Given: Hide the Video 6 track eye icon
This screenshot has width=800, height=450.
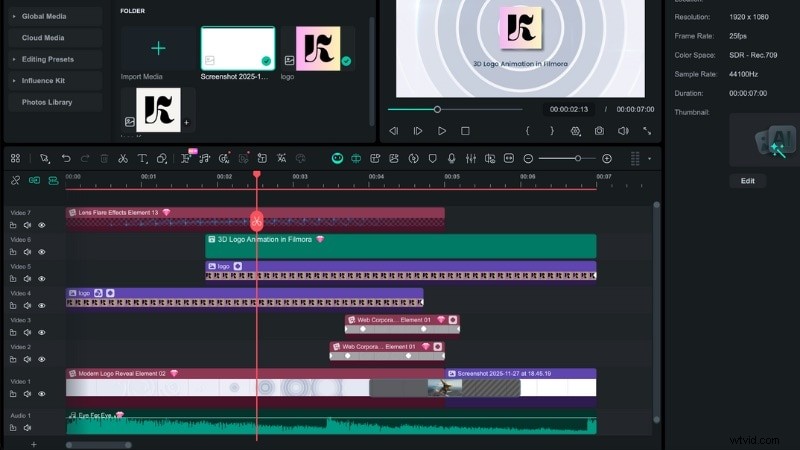Looking at the screenshot, I should [x=42, y=252].
